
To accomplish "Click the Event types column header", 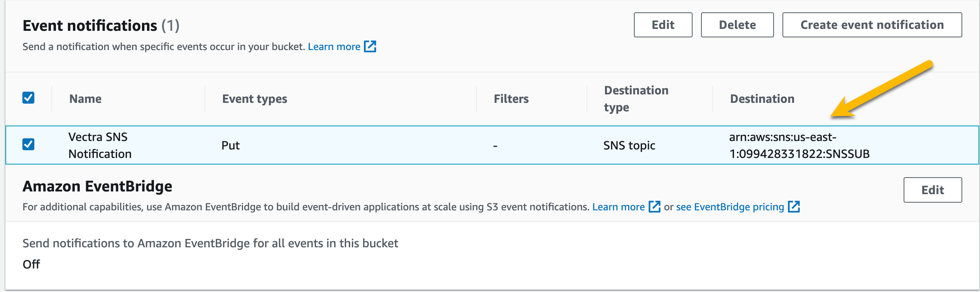I will click(255, 99).
